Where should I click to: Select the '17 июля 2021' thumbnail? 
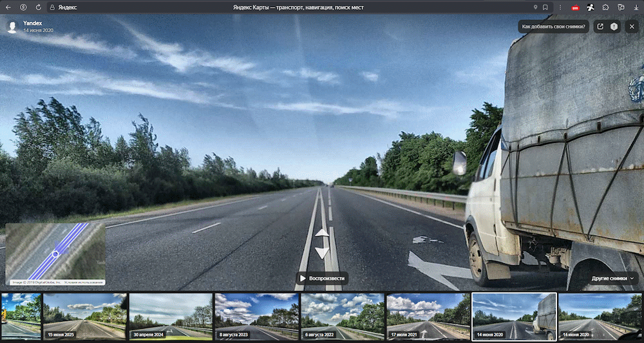428,317
